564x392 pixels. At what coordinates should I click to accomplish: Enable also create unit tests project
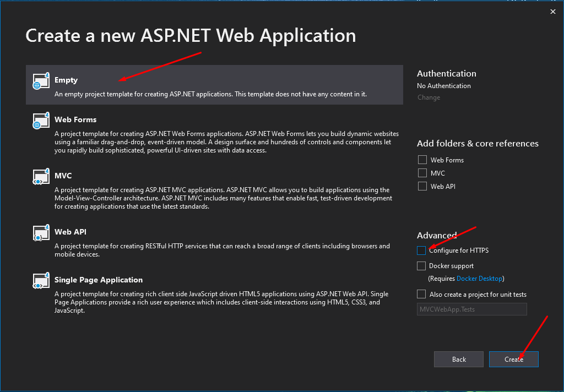click(x=421, y=294)
